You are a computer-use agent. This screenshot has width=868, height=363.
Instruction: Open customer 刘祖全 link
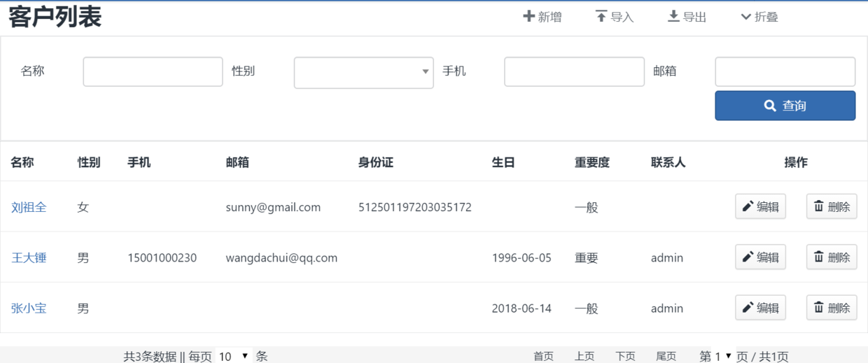tap(29, 207)
